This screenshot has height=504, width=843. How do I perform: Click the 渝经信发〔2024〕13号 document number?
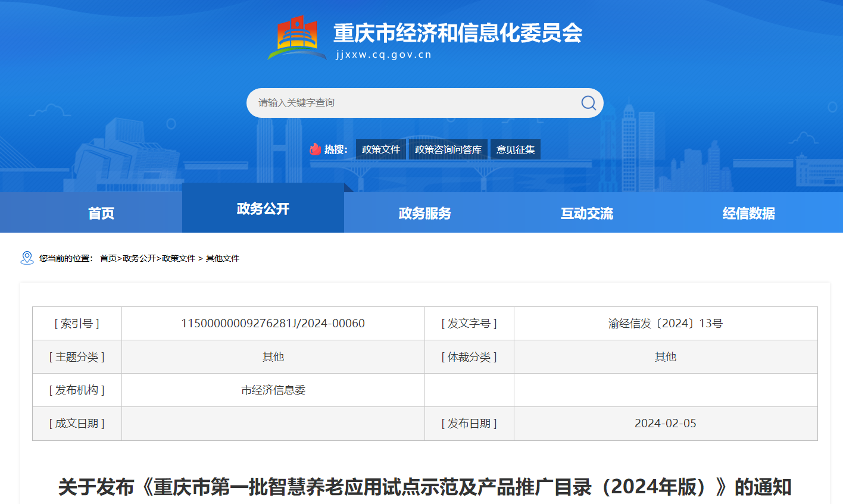click(665, 323)
